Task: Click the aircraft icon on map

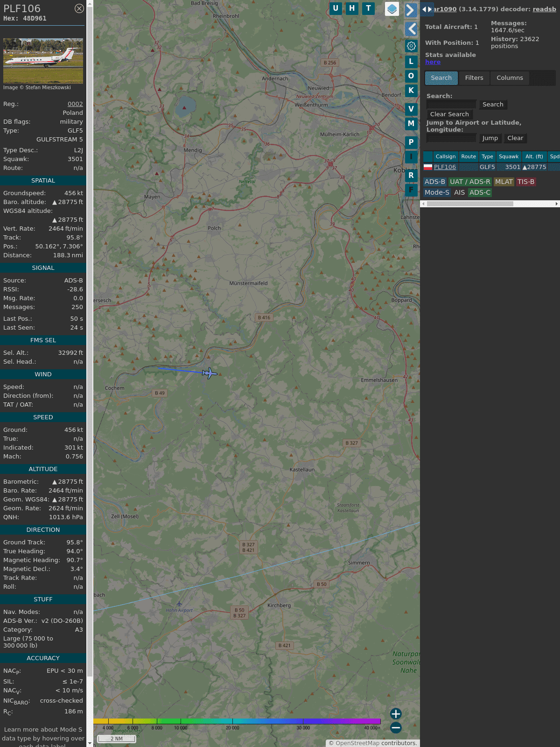Action: point(210,373)
